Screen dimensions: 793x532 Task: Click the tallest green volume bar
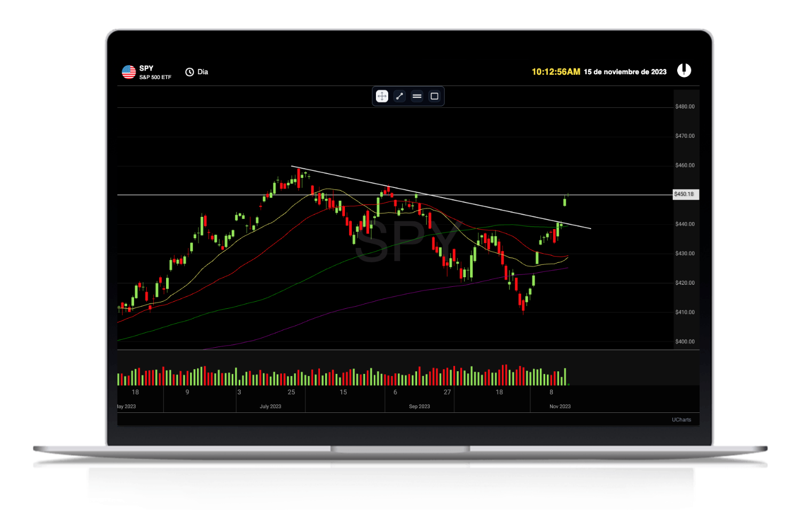pos(471,375)
